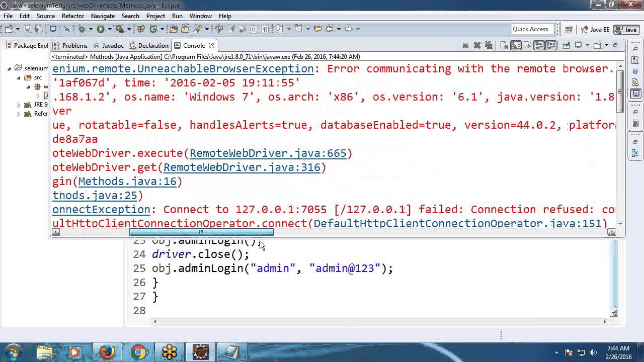The width and height of the screenshot is (644, 362).
Task: Open dropdown arrow next to Debug icon
Action: (x=91, y=29)
